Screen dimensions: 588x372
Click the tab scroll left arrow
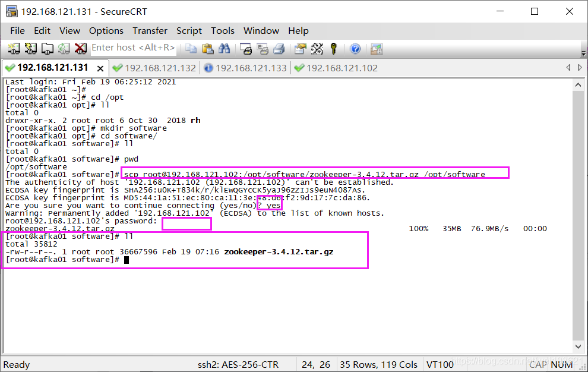point(568,68)
